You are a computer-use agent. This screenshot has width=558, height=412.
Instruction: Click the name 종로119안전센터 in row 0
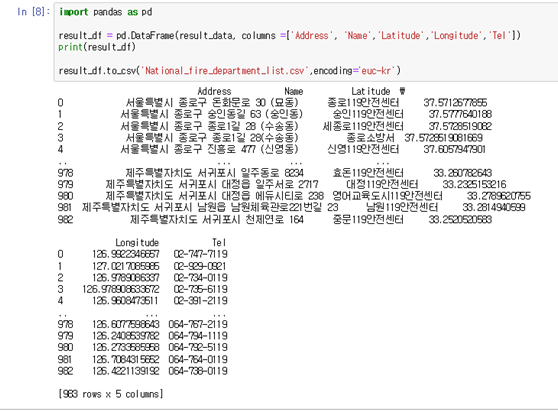pos(363,102)
